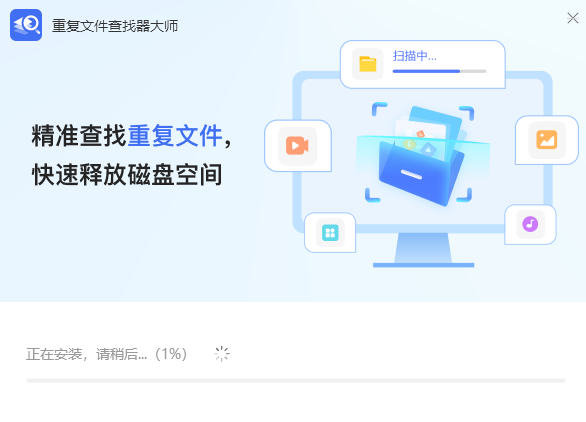
Task: Click the monitor stand illustration
Action: (423, 250)
